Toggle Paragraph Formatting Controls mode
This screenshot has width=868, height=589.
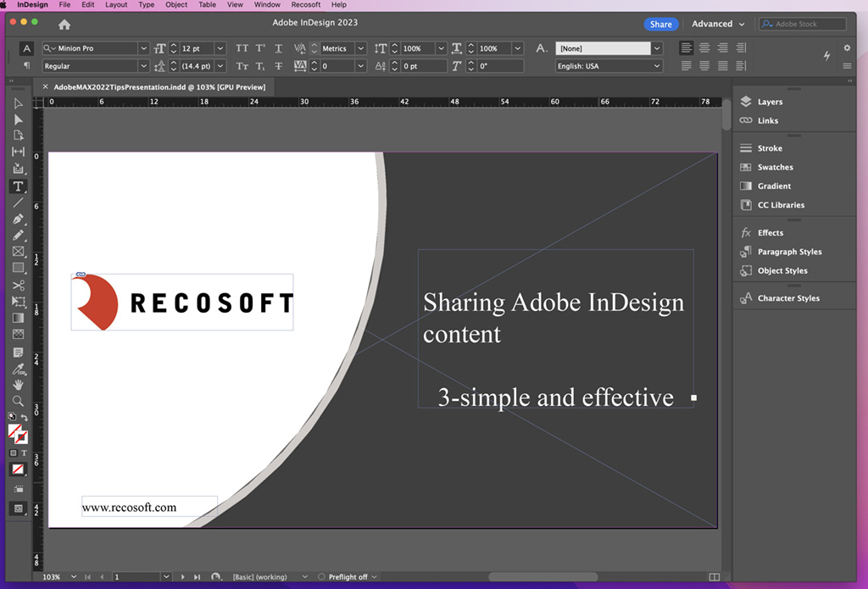pyautogui.click(x=26, y=66)
